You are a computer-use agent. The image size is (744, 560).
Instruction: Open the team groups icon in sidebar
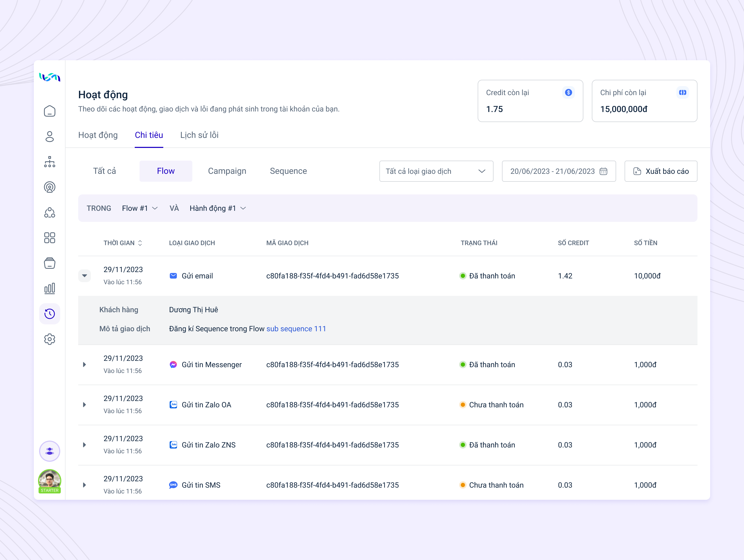click(x=49, y=213)
